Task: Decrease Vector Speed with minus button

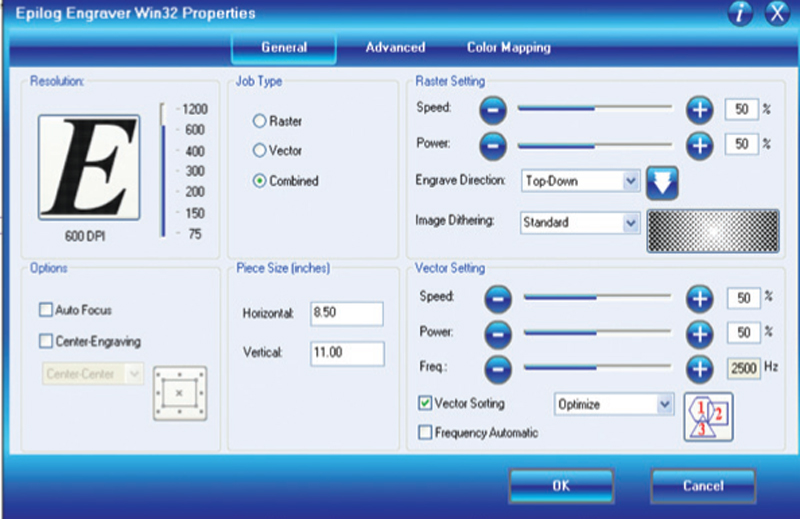Action: click(498, 299)
